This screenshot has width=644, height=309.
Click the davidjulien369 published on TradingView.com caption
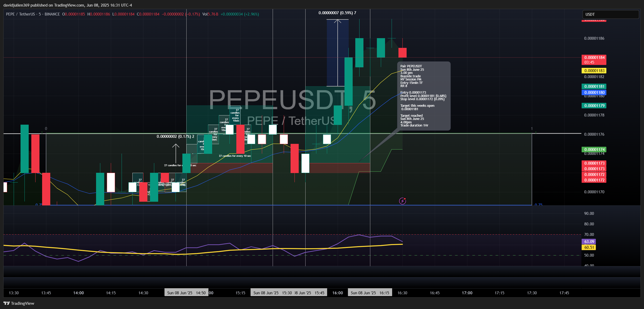pos(68,5)
